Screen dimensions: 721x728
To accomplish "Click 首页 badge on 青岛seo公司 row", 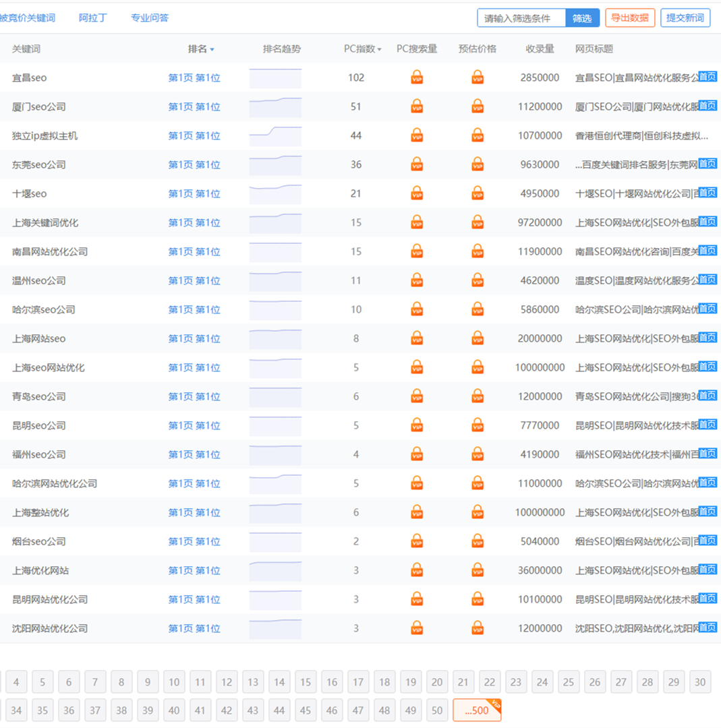I will click(708, 395).
